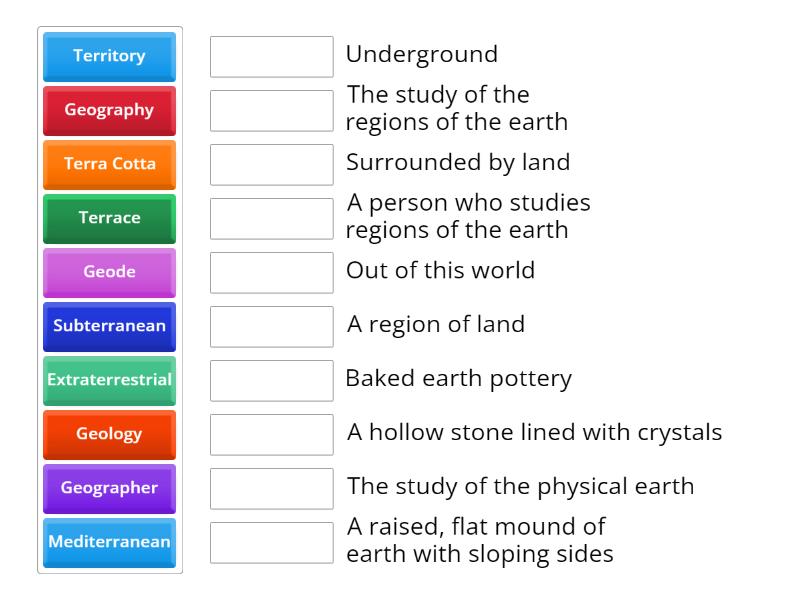Select the answer slot beside Baked earth pottery

(271, 380)
